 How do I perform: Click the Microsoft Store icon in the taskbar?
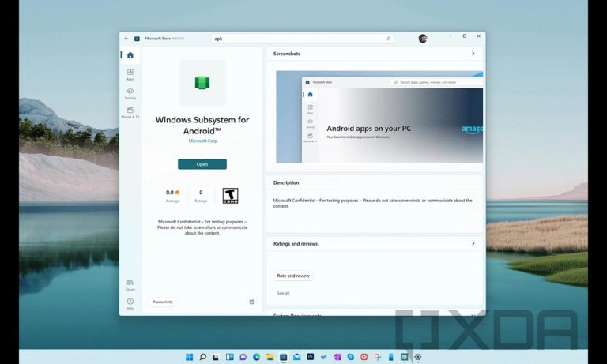(x=284, y=357)
